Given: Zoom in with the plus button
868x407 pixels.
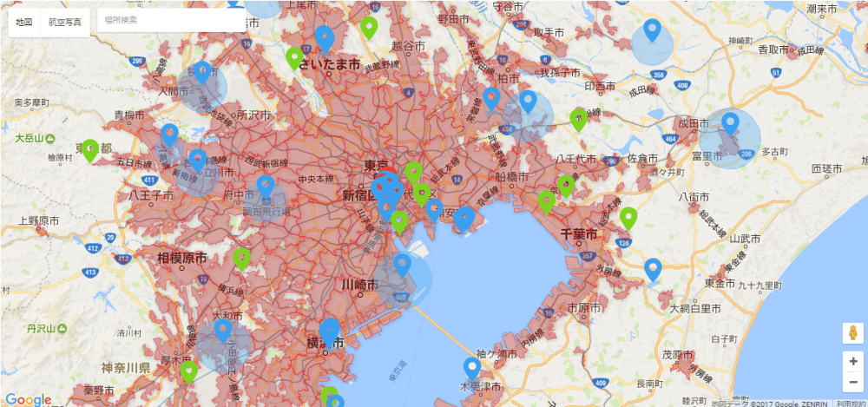Looking at the screenshot, I should click(x=853, y=362).
